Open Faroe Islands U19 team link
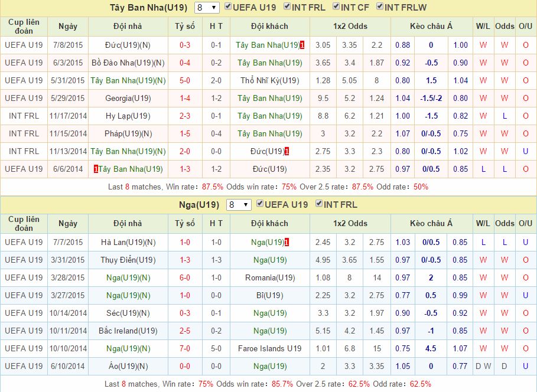The image size is (537, 392). click(270, 348)
